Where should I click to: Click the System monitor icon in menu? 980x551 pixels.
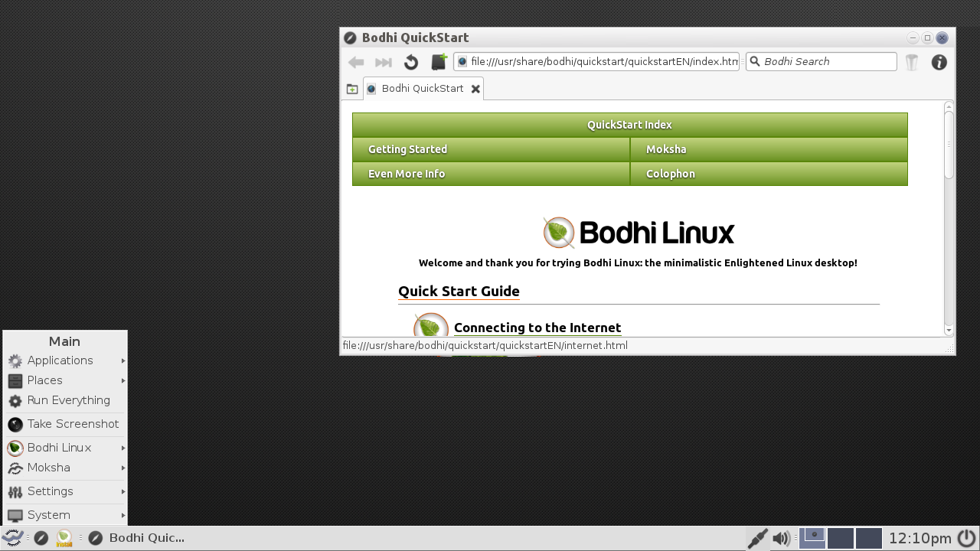pyautogui.click(x=15, y=516)
